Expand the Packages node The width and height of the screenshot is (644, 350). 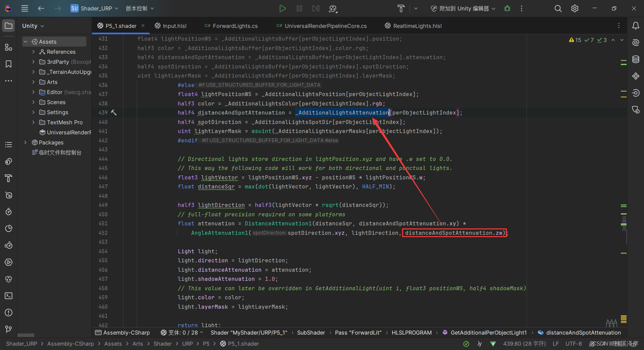25,142
